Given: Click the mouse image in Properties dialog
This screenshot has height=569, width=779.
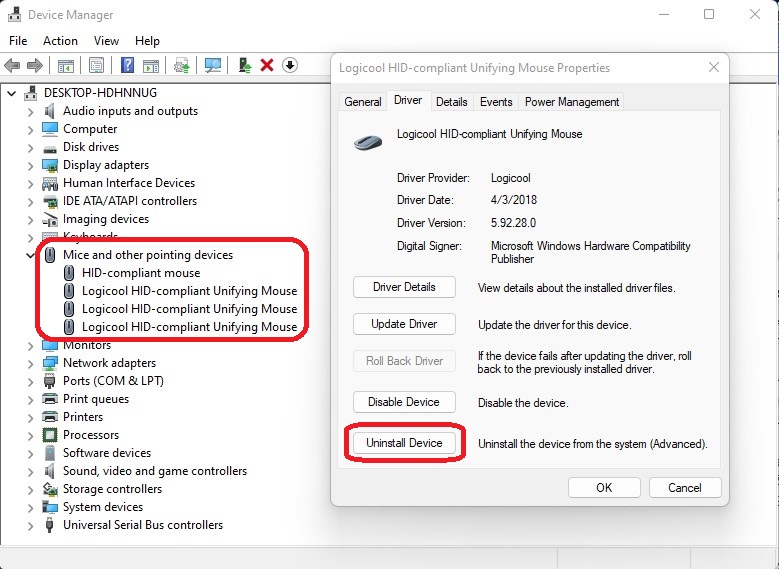Looking at the screenshot, I should coord(368,143).
